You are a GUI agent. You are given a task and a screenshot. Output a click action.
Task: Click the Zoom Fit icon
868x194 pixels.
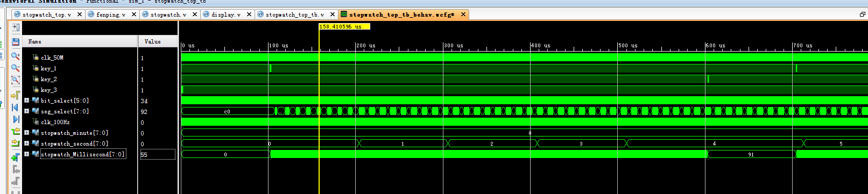click(x=16, y=80)
